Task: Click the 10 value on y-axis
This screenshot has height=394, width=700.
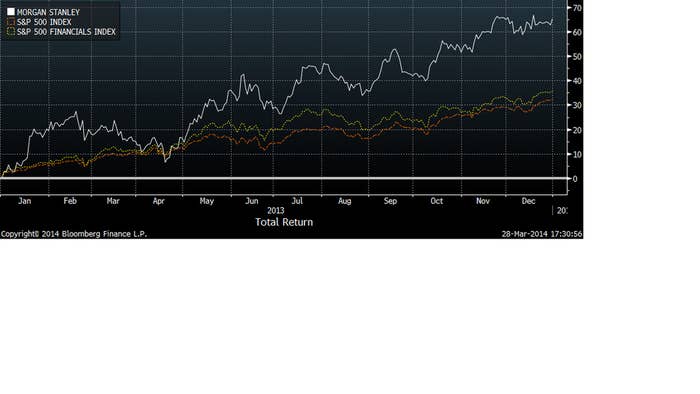Action: 577,154
